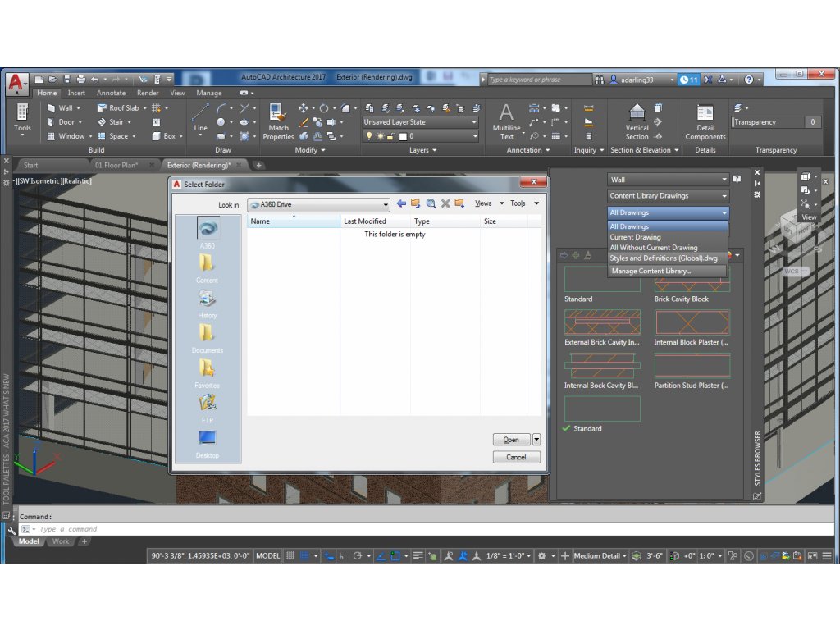Toggle the grid display in the status bar
The width and height of the screenshot is (840, 630).
[290, 556]
